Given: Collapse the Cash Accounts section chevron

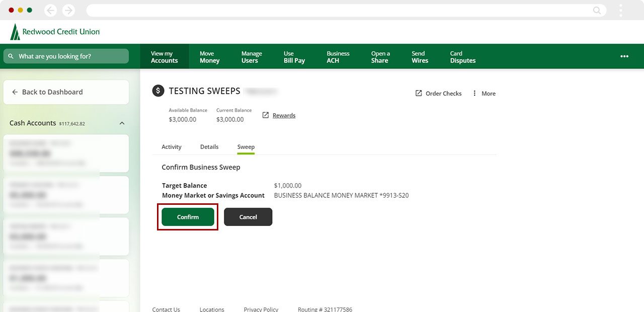Looking at the screenshot, I should click(x=122, y=123).
